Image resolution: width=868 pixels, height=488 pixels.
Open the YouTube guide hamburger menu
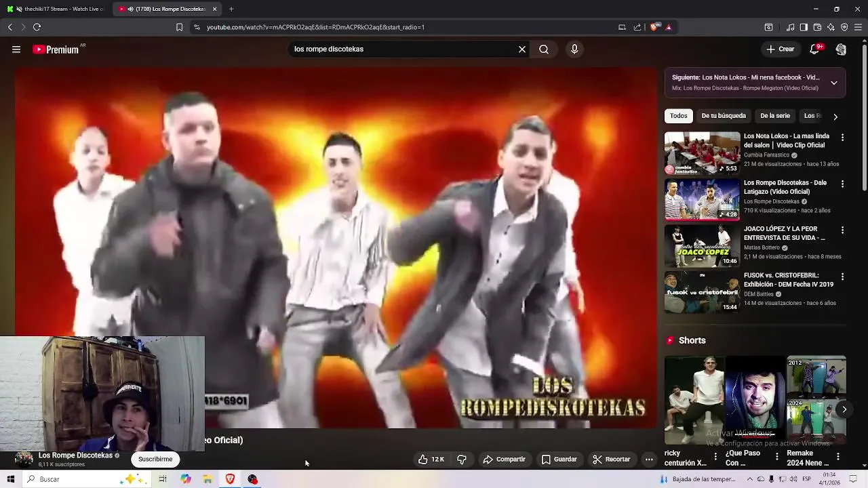click(16, 49)
